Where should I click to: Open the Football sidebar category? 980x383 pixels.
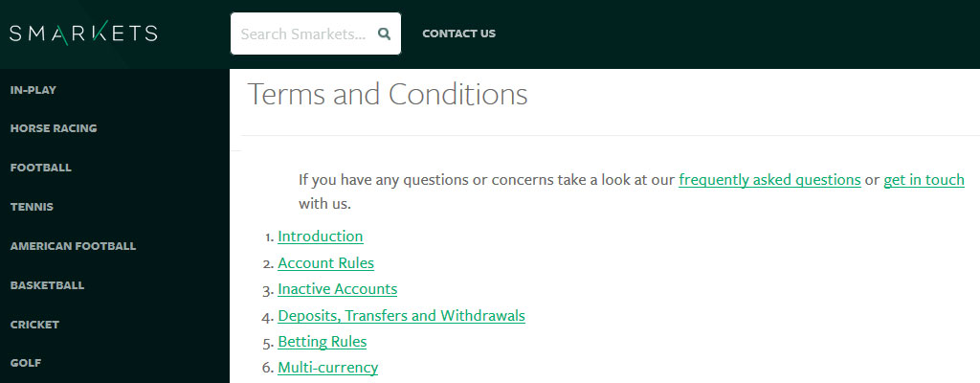coord(40,168)
